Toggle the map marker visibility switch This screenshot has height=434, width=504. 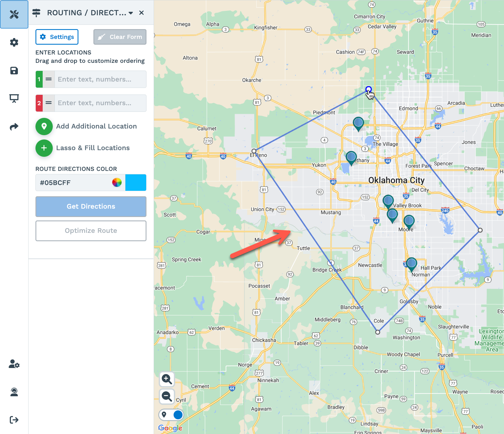171,415
